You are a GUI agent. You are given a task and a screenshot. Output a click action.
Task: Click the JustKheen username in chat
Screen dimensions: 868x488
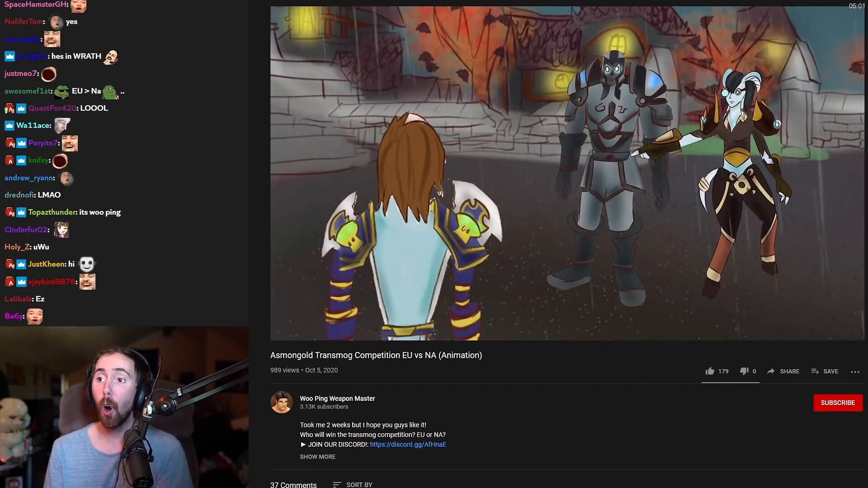(x=47, y=264)
